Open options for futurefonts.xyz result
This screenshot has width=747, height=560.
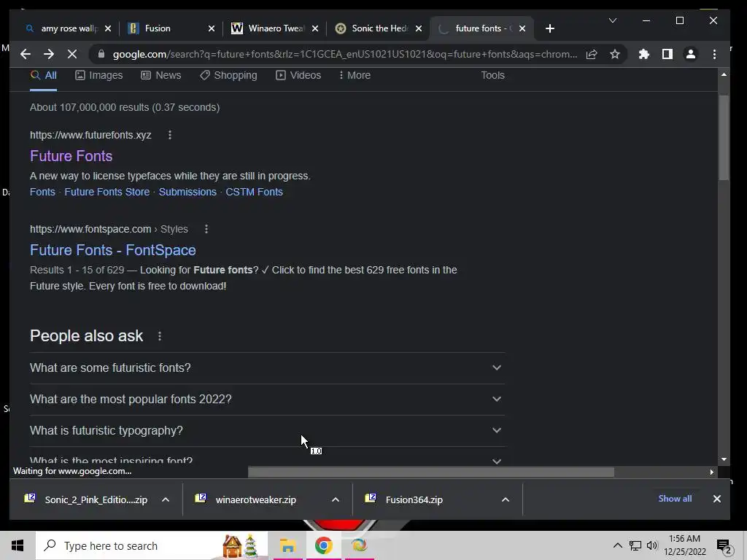tap(169, 135)
